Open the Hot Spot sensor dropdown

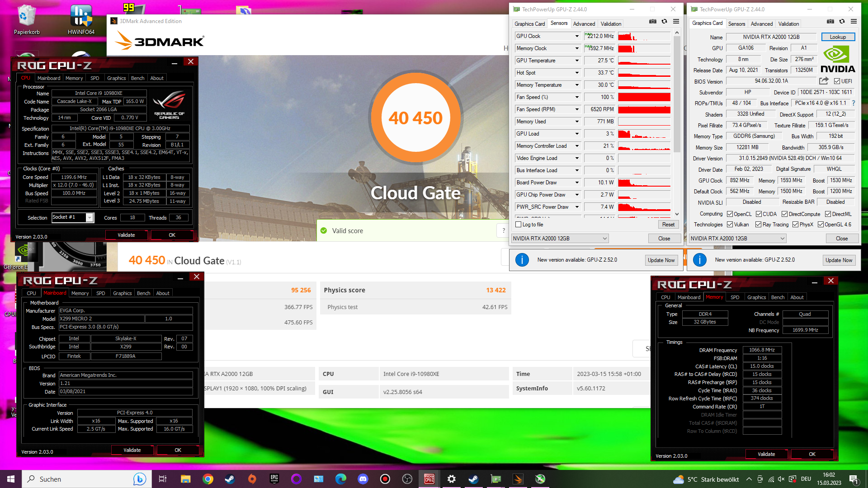577,73
